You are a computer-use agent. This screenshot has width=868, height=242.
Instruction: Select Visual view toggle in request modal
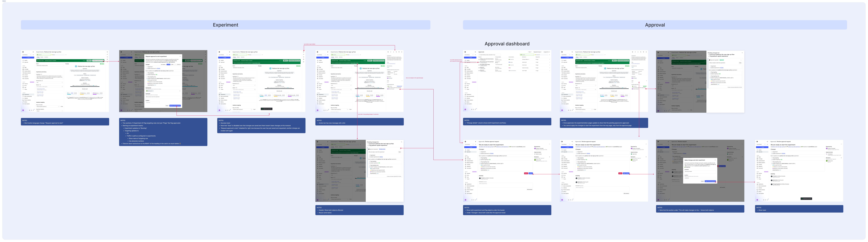(168, 65)
